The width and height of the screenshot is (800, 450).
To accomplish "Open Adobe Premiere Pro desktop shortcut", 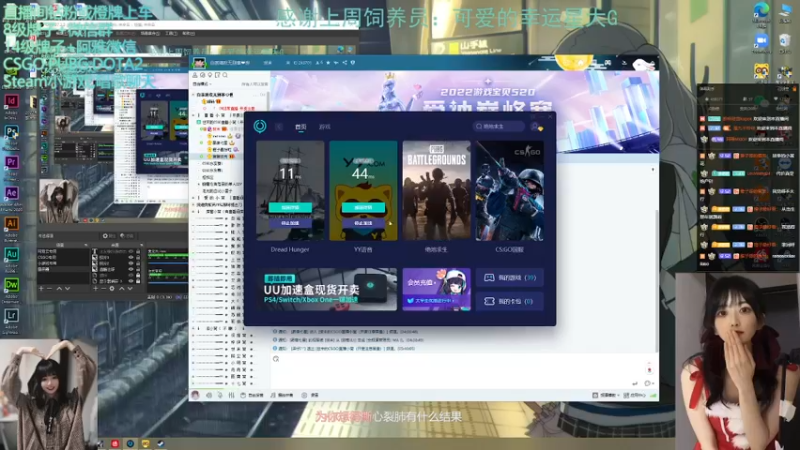I will point(11,162).
